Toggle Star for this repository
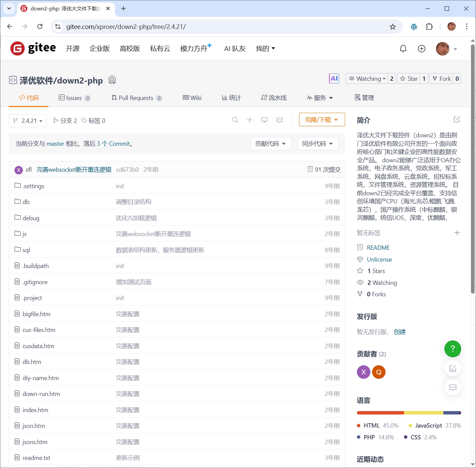The image size is (476, 468). click(409, 78)
